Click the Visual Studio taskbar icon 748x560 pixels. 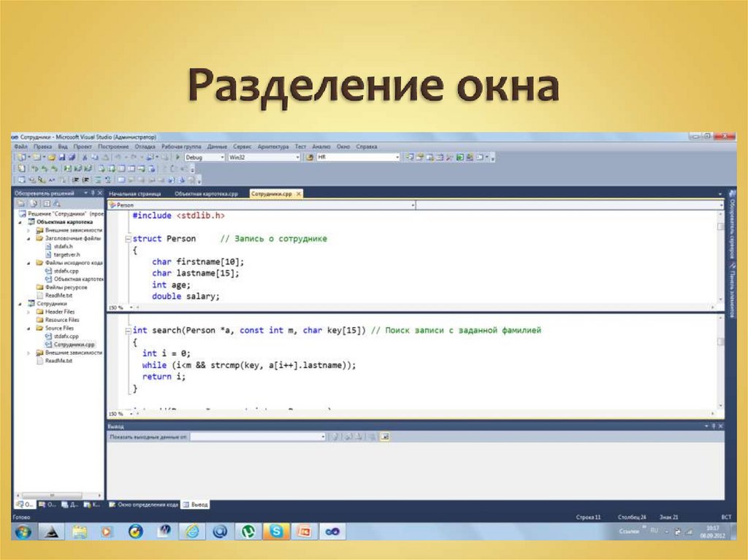(x=332, y=531)
